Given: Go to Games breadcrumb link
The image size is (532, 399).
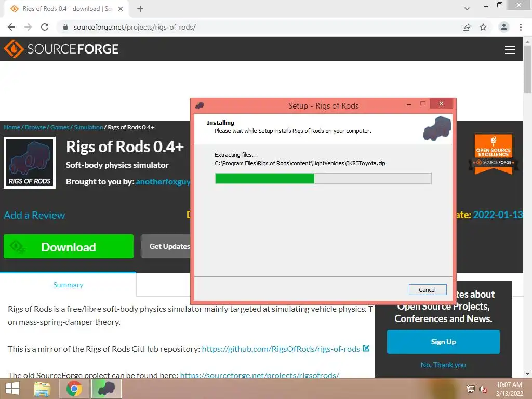Looking at the screenshot, I should coord(60,127).
